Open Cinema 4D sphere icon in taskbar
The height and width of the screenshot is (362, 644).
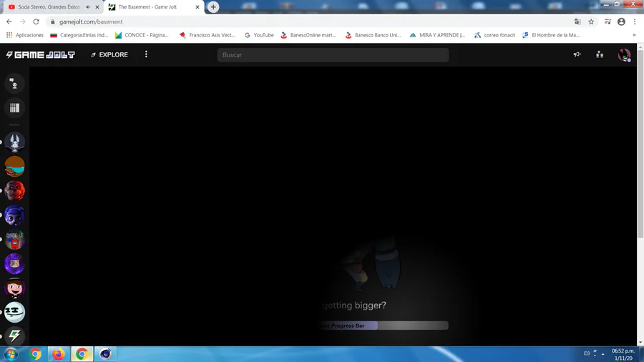point(105,354)
